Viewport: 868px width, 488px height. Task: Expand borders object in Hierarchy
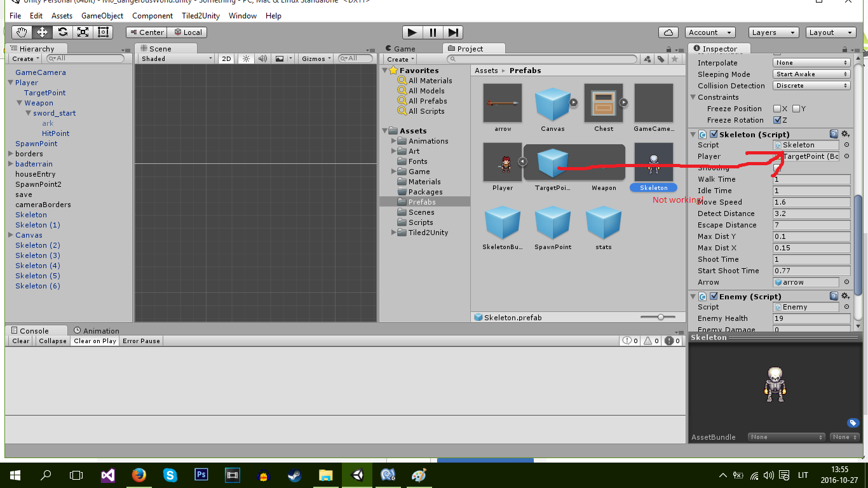(x=11, y=154)
